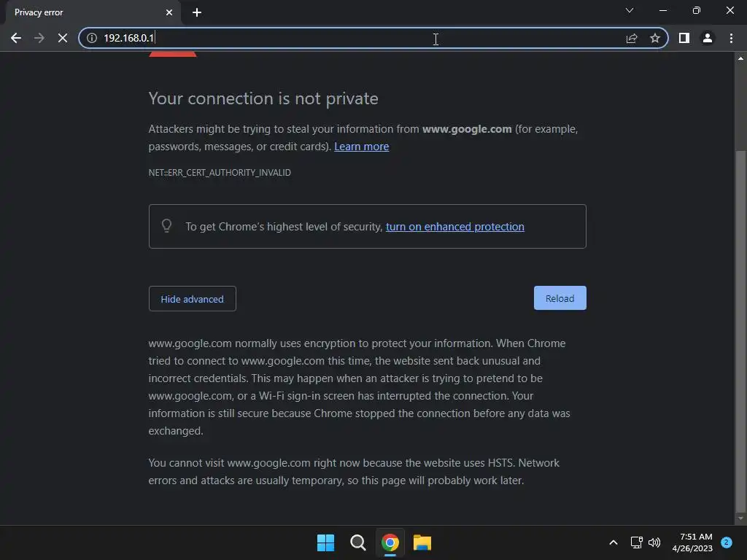Viewport: 747px width, 560px height.
Task: Show hidden system tray icons
Action: 614,542
